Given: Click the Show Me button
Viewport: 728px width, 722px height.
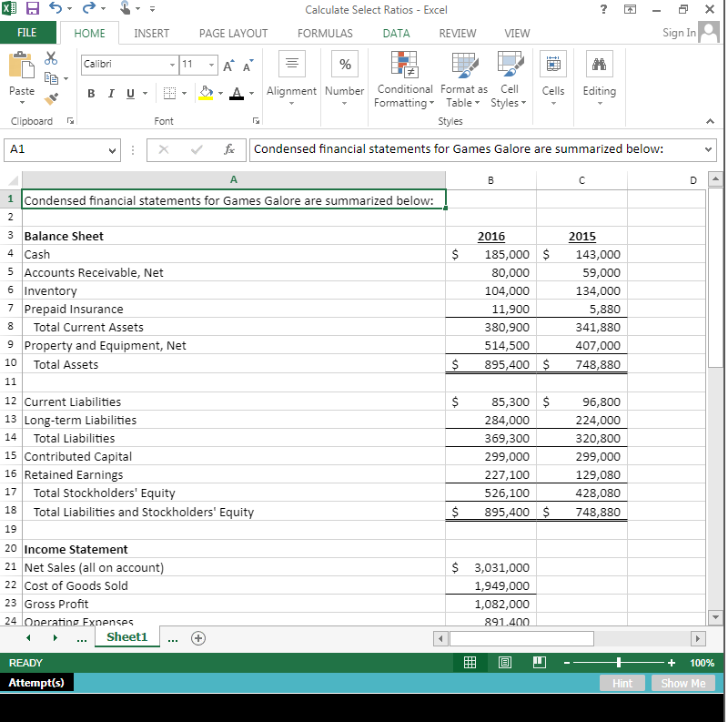Looking at the screenshot, I should point(682,683).
